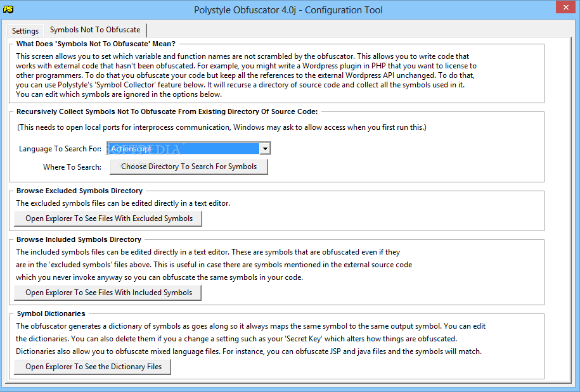Click the Polystyle PS app icon in title bar
The height and width of the screenshot is (392, 580).
[x=8, y=9]
